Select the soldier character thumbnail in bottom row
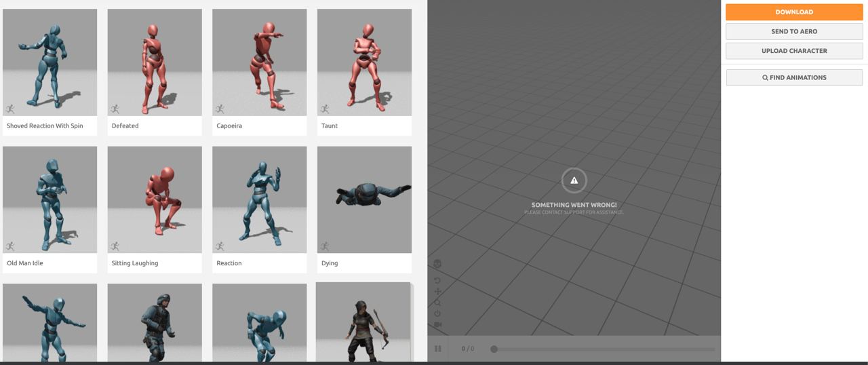Image resolution: width=868 pixels, height=365 pixels. (155, 323)
